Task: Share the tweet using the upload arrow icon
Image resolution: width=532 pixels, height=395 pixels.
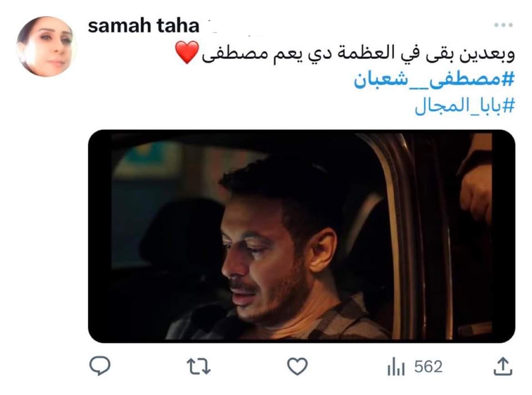Action: (x=502, y=366)
